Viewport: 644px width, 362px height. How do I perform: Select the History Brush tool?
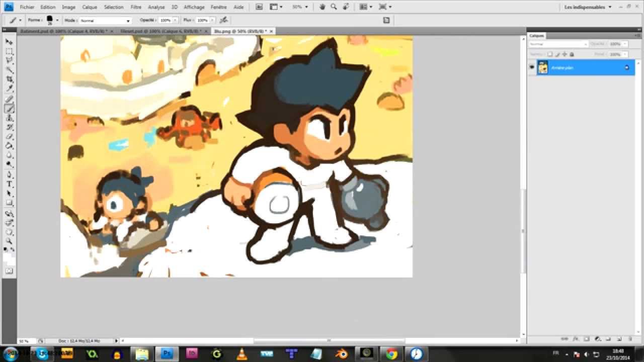point(9,127)
